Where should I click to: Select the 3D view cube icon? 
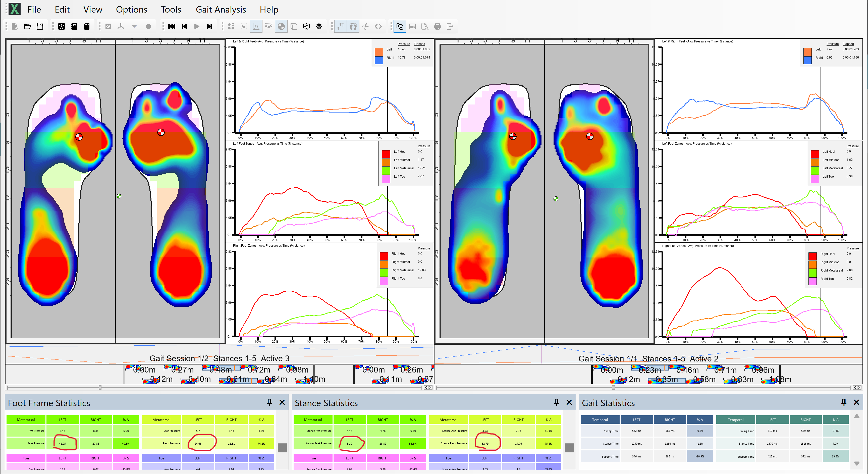coord(294,26)
